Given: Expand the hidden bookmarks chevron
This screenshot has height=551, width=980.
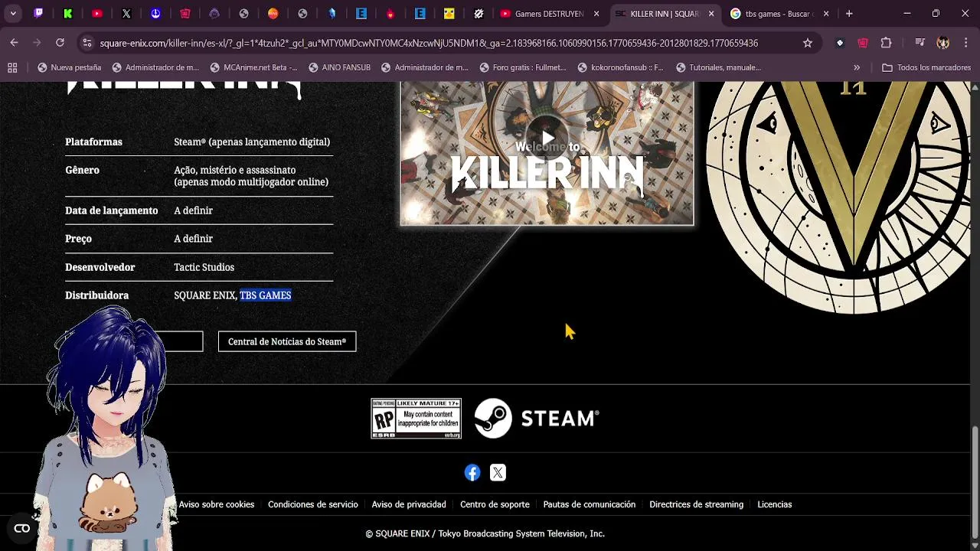Looking at the screenshot, I should point(857,67).
